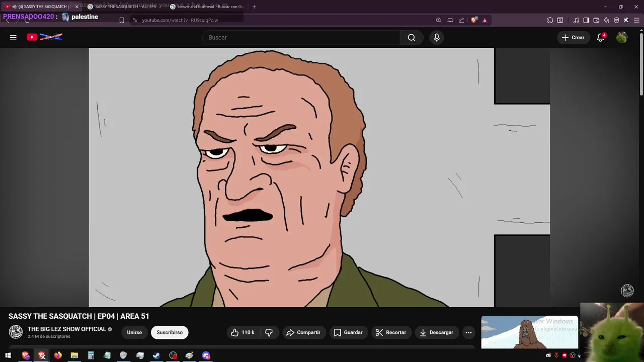The width and height of the screenshot is (644, 362).
Task: Open Brave Rewards triangle icon
Action: click(x=485, y=20)
